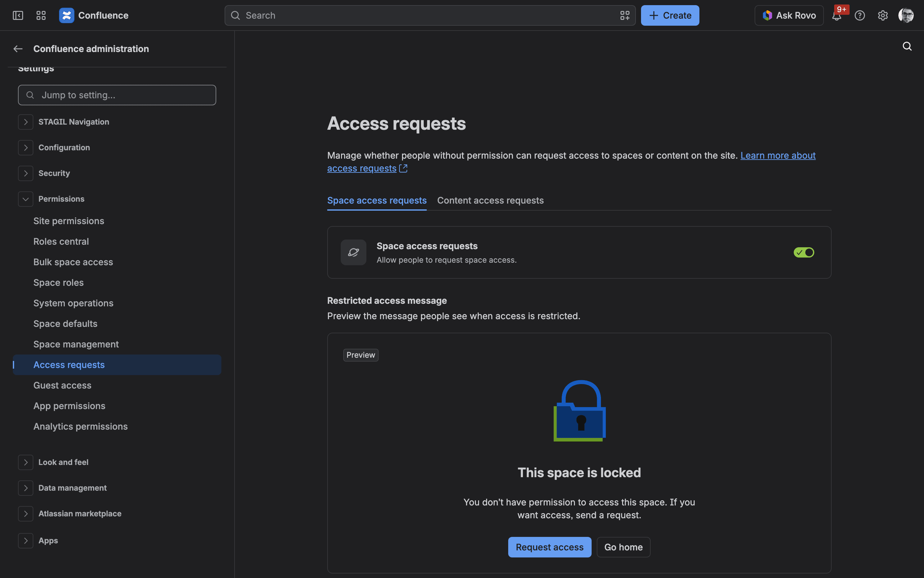Image resolution: width=924 pixels, height=578 pixels.
Task: Collapse the sidebar panel icon
Action: pyautogui.click(x=18, y=15)
